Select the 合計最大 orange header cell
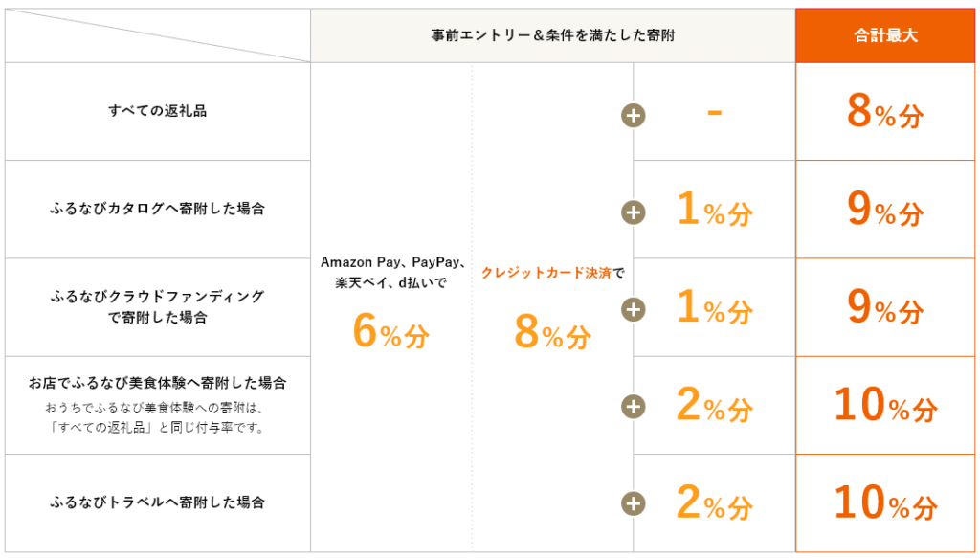The height and width of the screenshot is (558, 980). tap(885, 35)
